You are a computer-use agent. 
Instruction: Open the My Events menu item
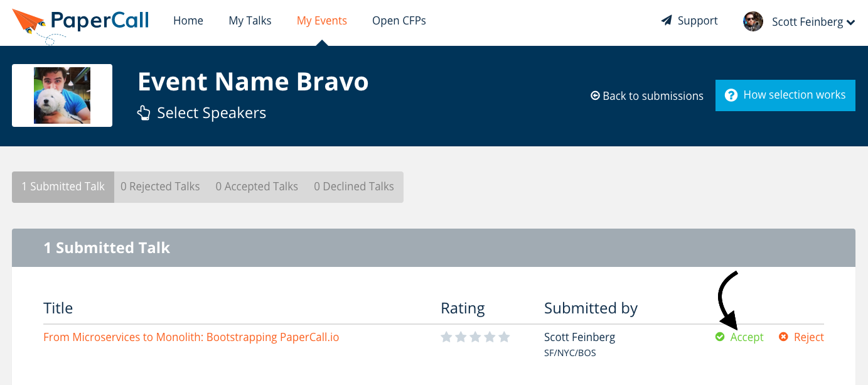321,21
